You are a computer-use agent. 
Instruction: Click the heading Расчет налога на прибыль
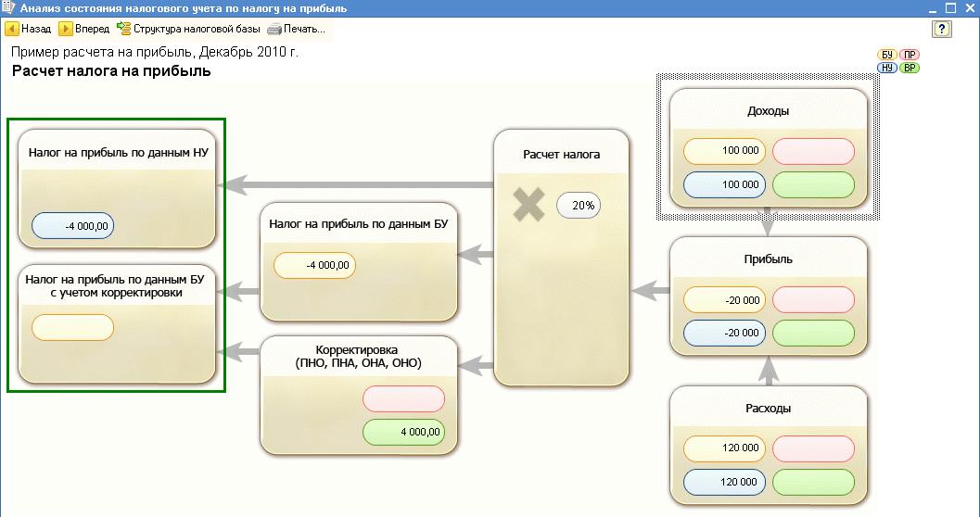(x=111, y=70)
